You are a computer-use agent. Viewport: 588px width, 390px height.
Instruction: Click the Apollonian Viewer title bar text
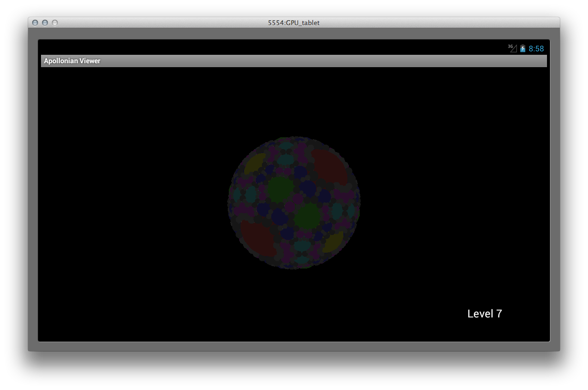pos(72,61)
